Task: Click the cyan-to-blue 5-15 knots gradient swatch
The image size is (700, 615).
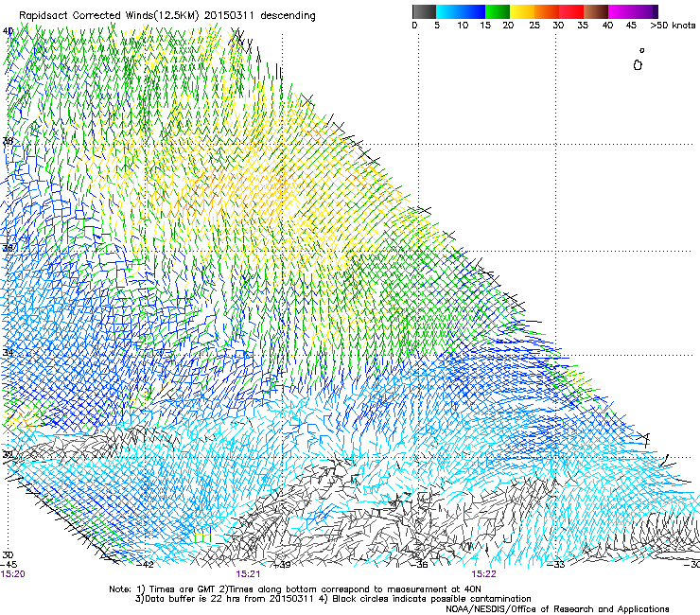Action: (x=461, y=11)
